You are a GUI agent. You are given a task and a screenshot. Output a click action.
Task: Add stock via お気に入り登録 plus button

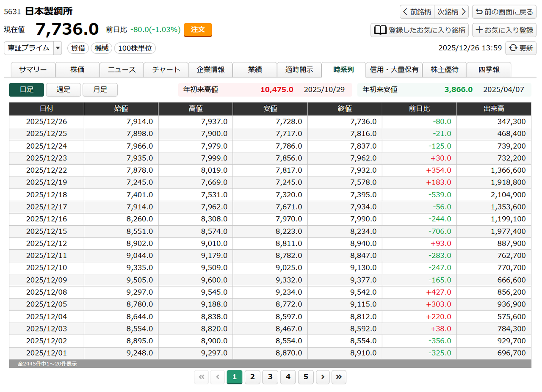pyautogui.click(x=504, y=30)
